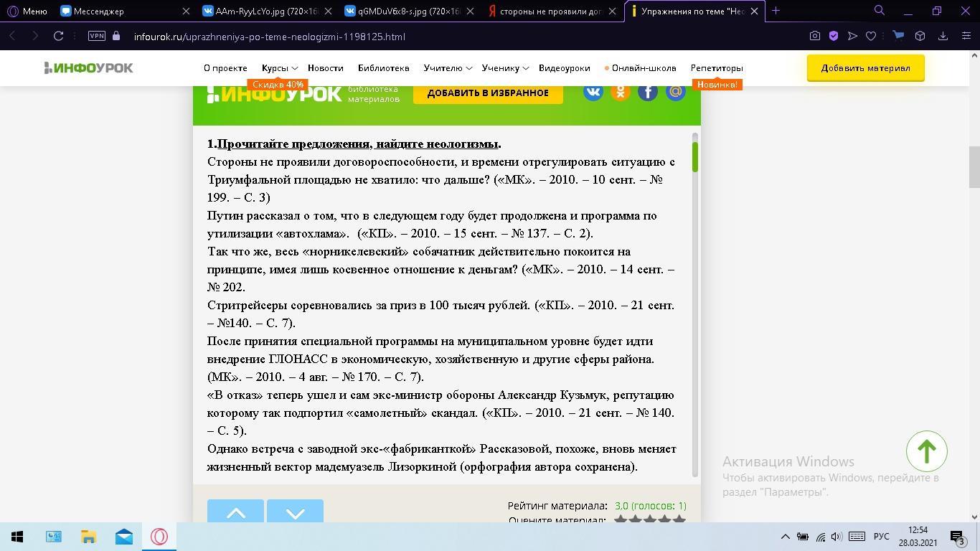The image size is (980, 551).
Task: Click the Opera snapshot camera icon
Action: click(814, 36)
